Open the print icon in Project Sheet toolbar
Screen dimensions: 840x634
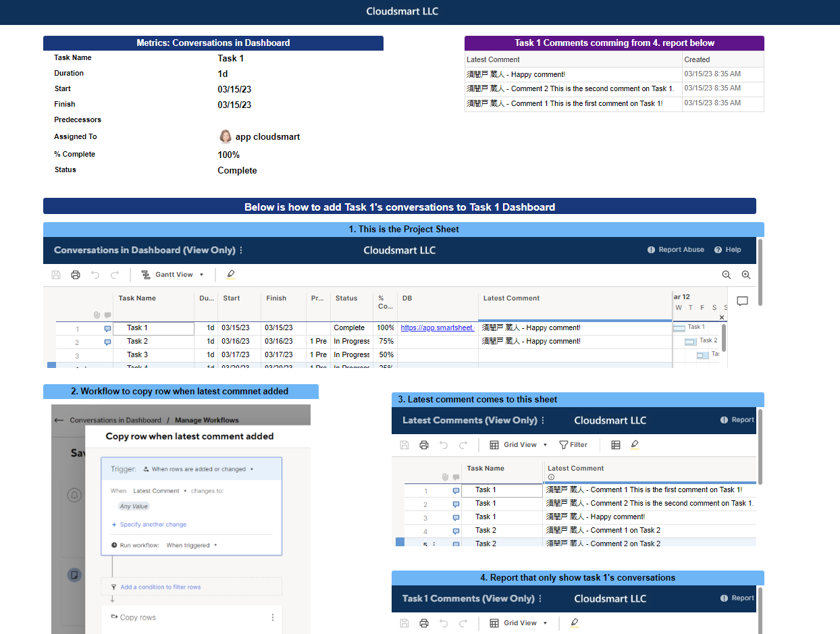75,275
